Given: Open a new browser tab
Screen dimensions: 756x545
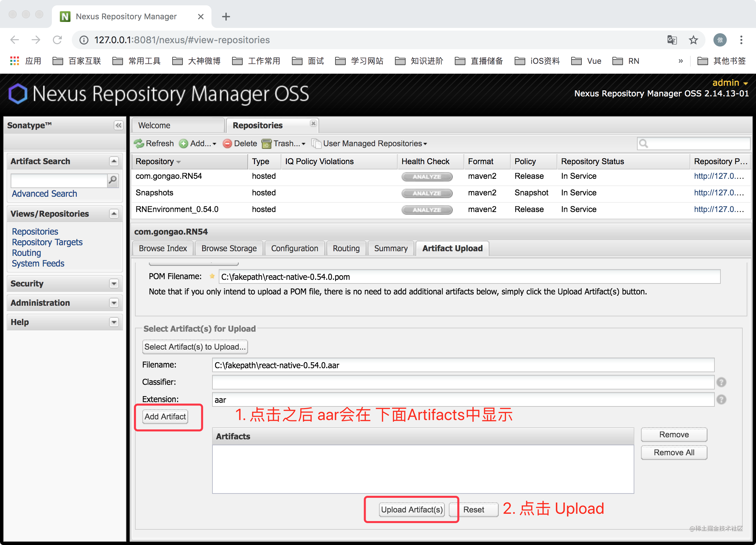Looking at the screenshot, I should click(x=226, y=16).
